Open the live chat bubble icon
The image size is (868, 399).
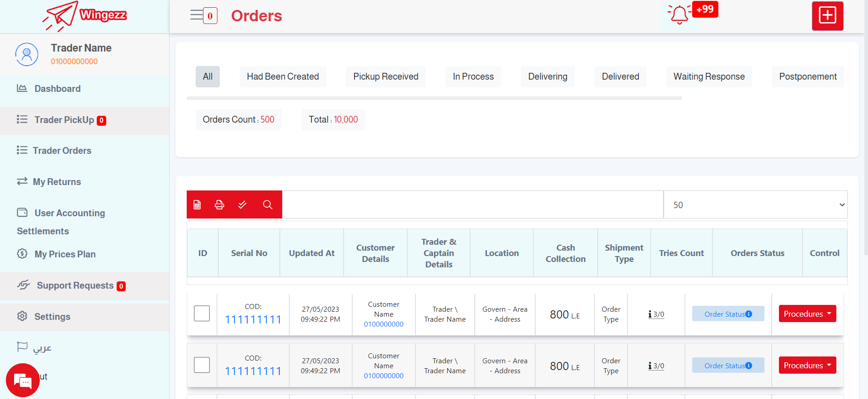23,380
